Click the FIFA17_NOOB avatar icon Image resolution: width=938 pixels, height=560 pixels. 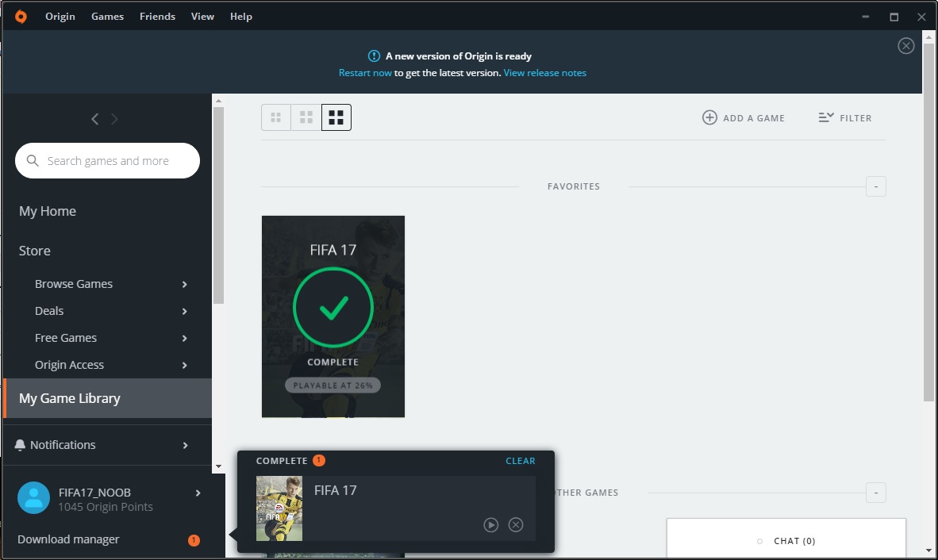tap(33, 498)
